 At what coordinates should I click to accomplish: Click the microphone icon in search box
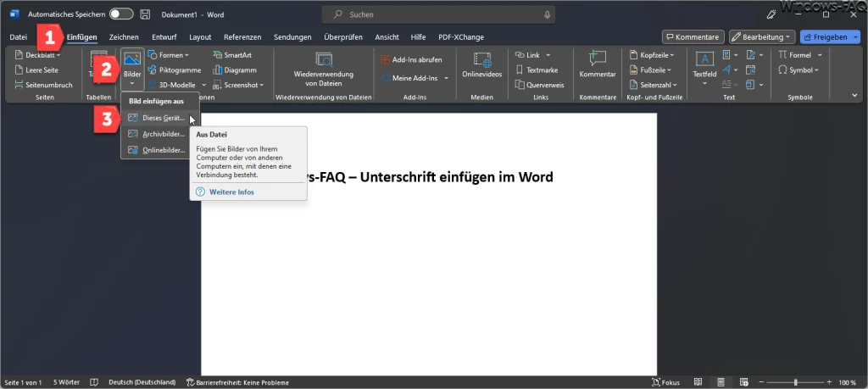[x=547, y=15]
